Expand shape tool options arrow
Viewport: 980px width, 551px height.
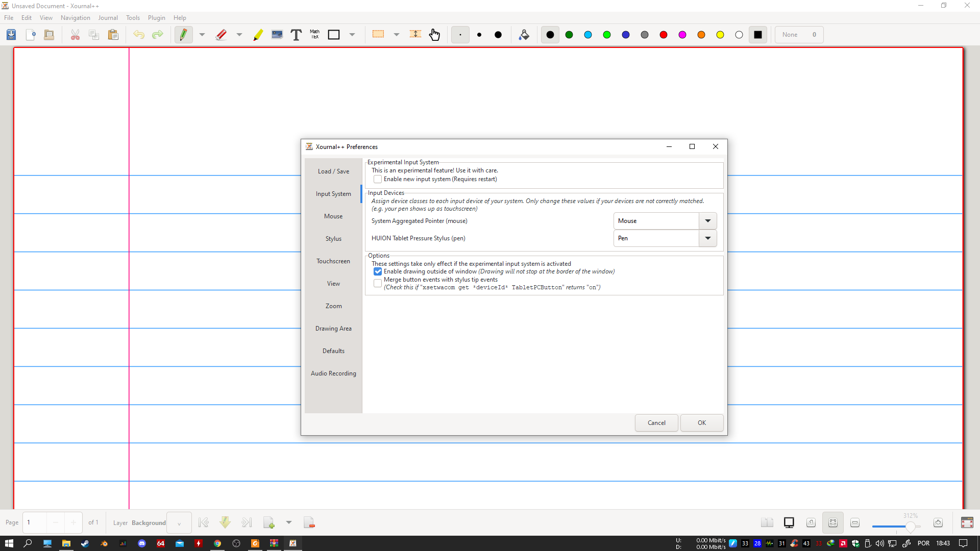click(352, 35)
